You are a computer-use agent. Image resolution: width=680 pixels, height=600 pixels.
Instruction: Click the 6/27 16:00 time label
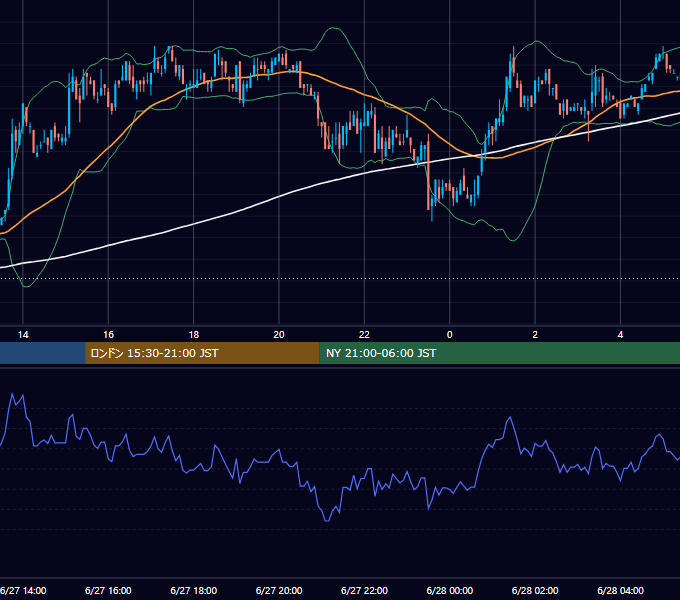click(x=108, y=590)
